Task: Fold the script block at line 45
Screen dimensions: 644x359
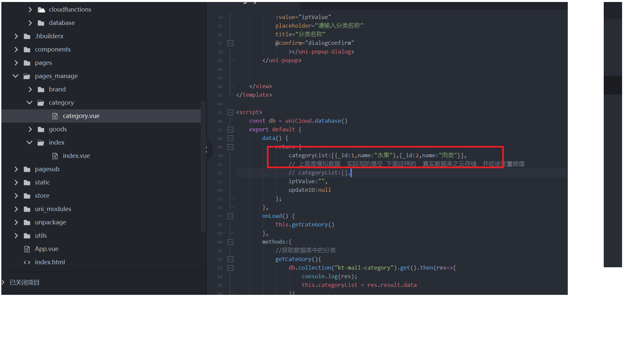Action: (230, 112)
